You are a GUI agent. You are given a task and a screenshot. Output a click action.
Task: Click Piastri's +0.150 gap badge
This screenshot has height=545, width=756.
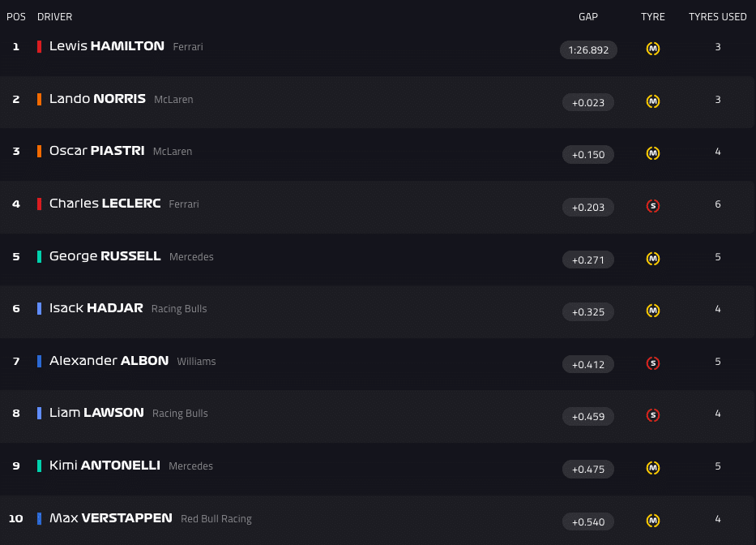pos(588,155)
